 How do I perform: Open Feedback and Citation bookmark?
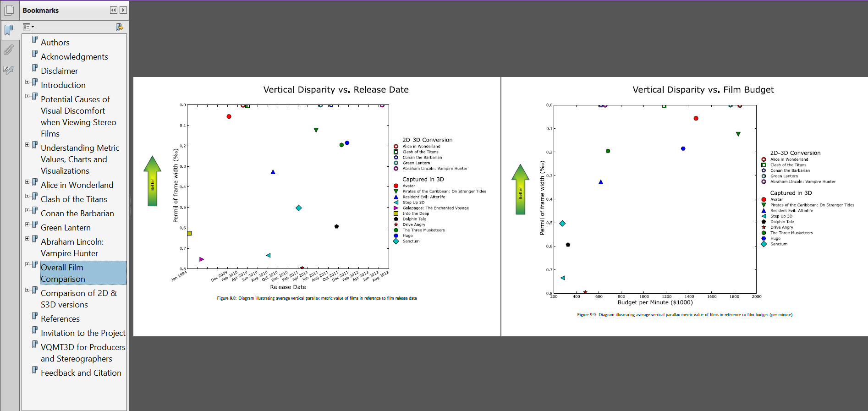[81, 373]
